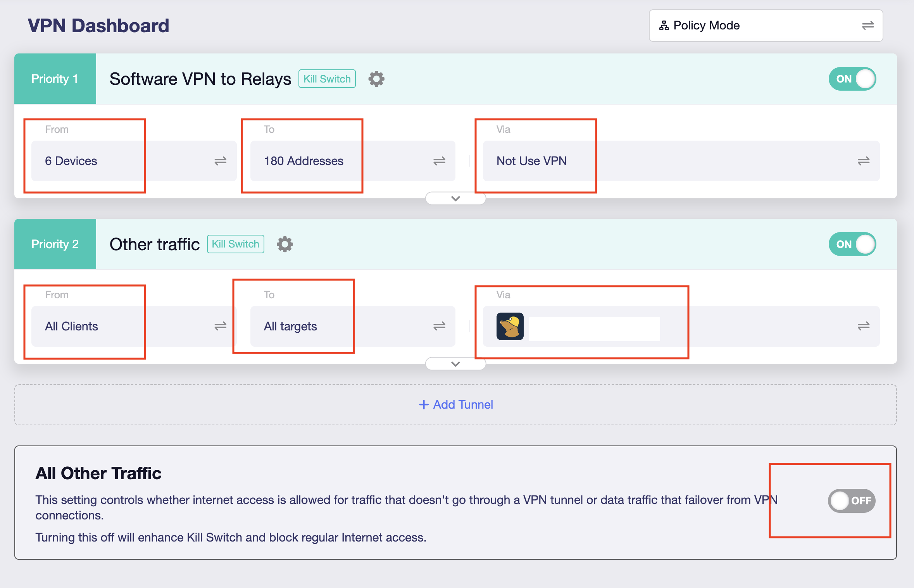Click swap arrows in All Clients field
The width and height of the screenshot is (914, 588).
[220, 326]
